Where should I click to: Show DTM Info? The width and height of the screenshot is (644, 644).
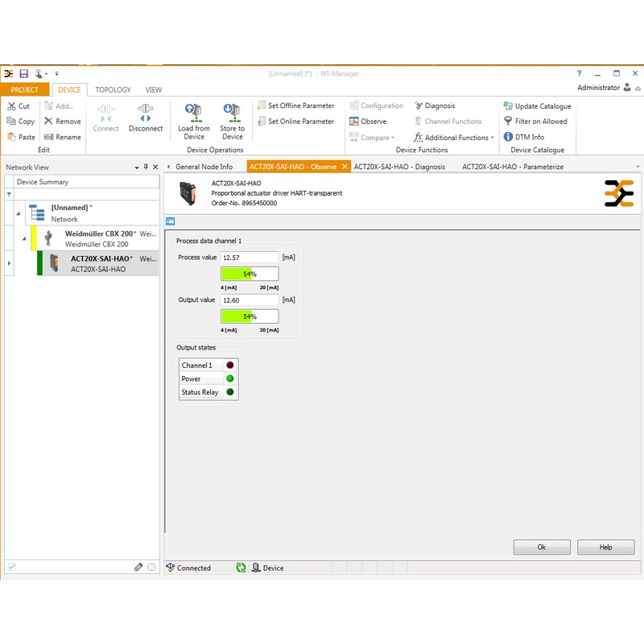point(524,137)
